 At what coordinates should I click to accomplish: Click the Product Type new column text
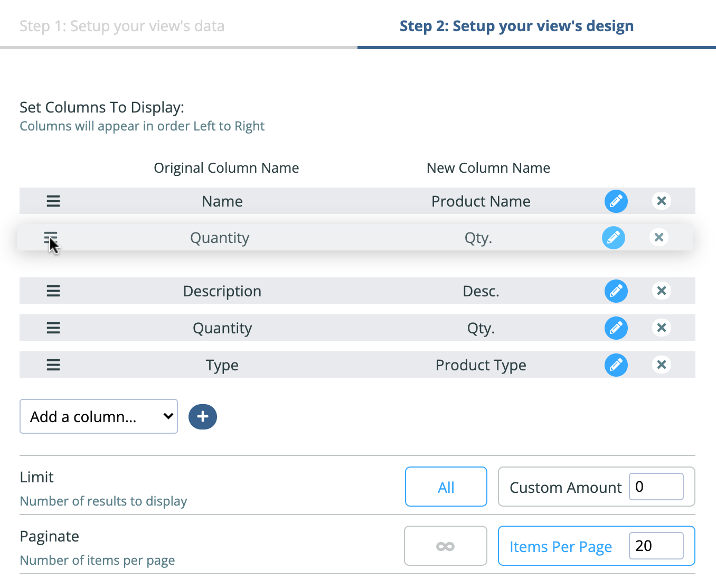481,365
